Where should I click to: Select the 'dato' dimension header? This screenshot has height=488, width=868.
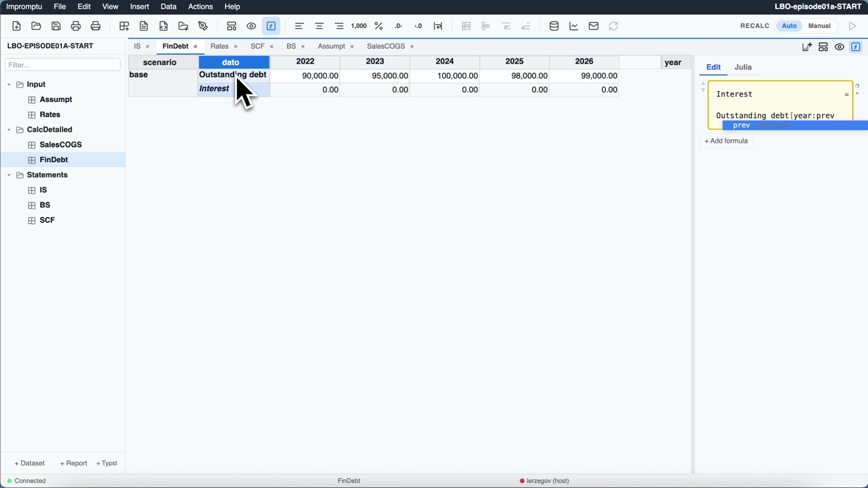pyautogui.click(x=234, y=62)
